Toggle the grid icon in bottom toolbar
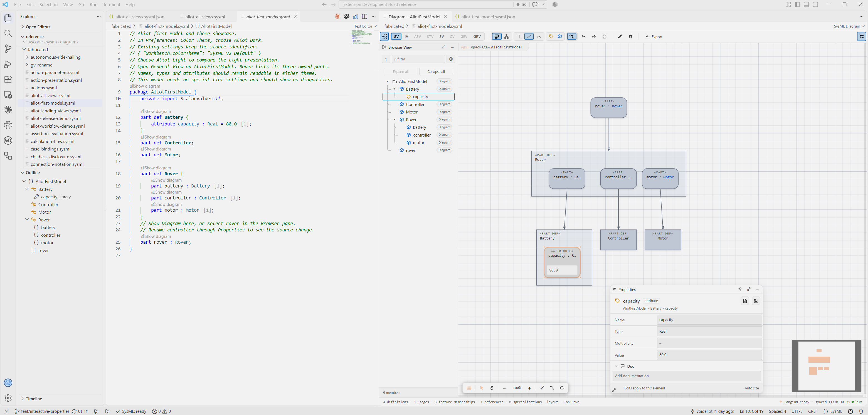868x415 pixels. point(469,388)
